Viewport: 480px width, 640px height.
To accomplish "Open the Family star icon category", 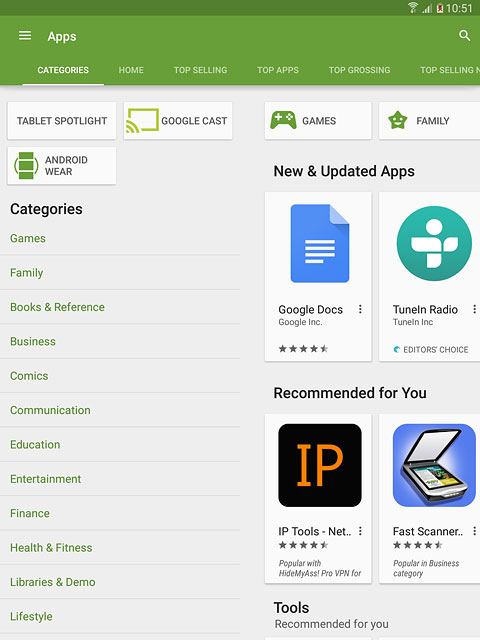I will tap(429, 121).
